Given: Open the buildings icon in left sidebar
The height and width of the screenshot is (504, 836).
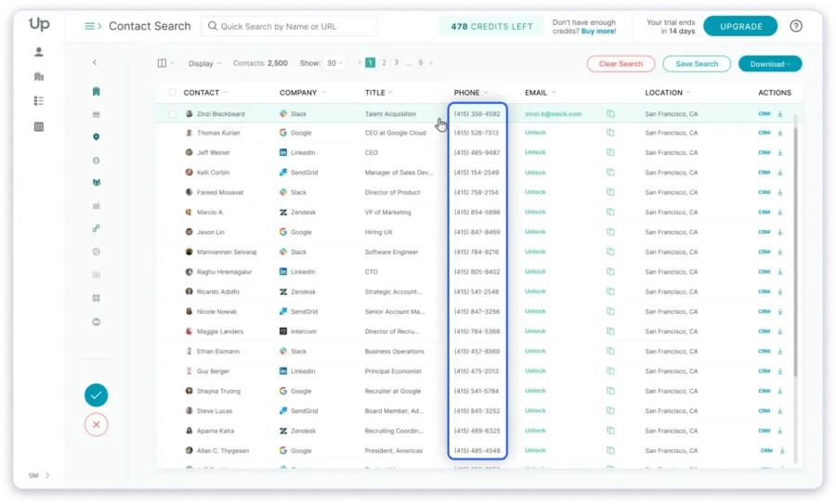Looking at the screenshot, I should [x=39, y=77].
